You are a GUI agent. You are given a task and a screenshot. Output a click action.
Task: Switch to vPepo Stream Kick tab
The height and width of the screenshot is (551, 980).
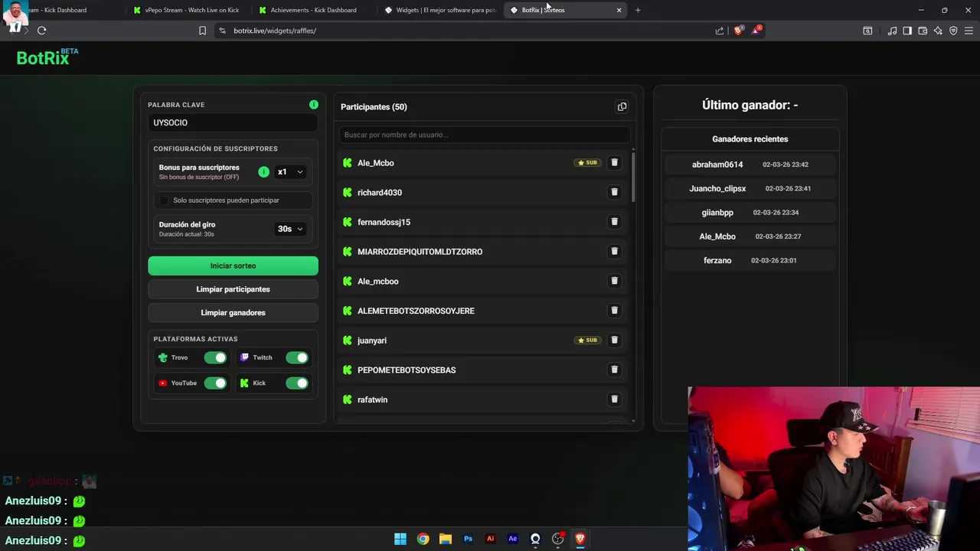(x=186, y=10)
